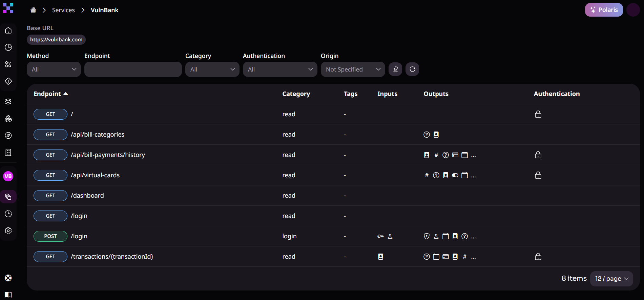Image resolution: width=644 pixels, height=300 pixels.
Task: Click the refresh endpoints button
Action: [412, 69]
